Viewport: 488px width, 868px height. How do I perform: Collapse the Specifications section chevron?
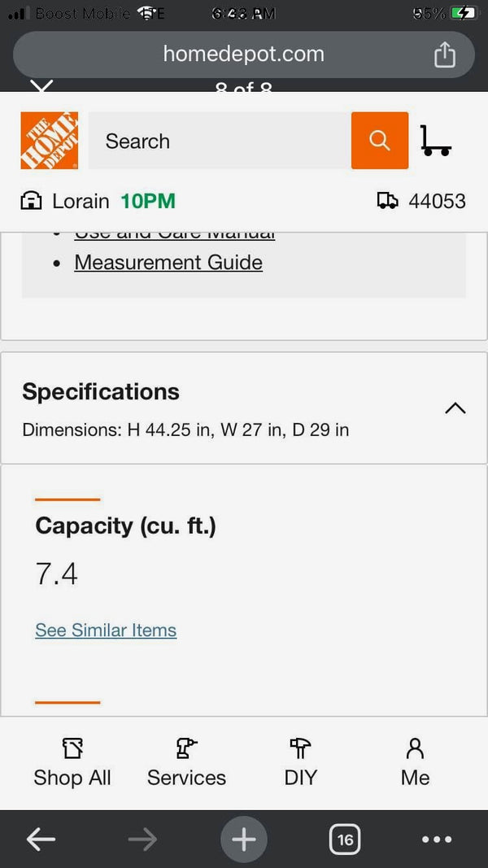[x=455, y=408]
